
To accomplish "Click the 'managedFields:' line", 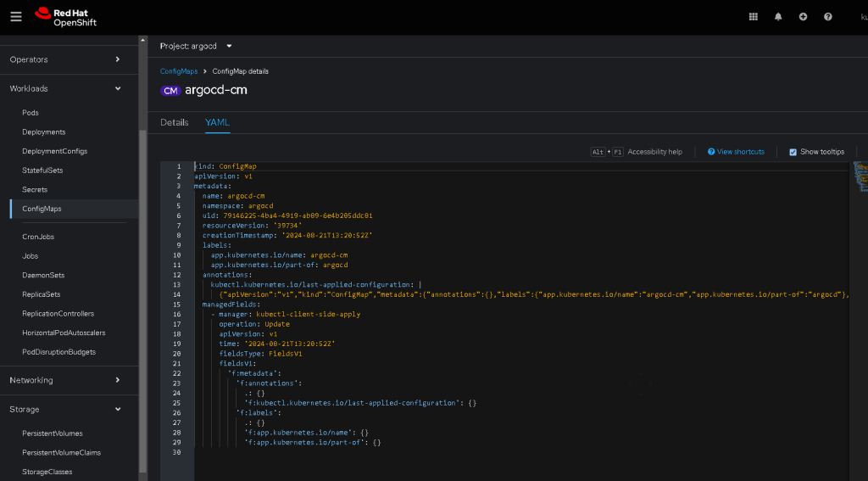I will [x=231, y=305].
